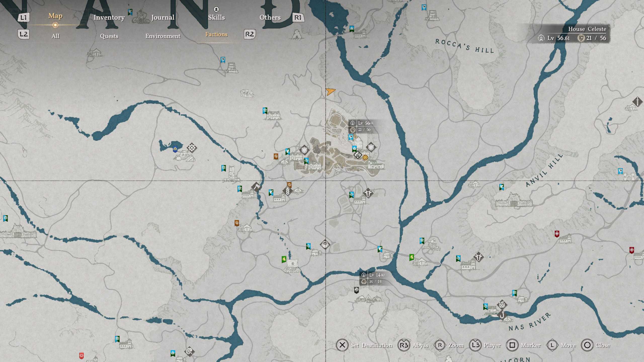Select the axe woodcutting marker
This screenshot has width=644, height=362.
(x=256, y=187)
